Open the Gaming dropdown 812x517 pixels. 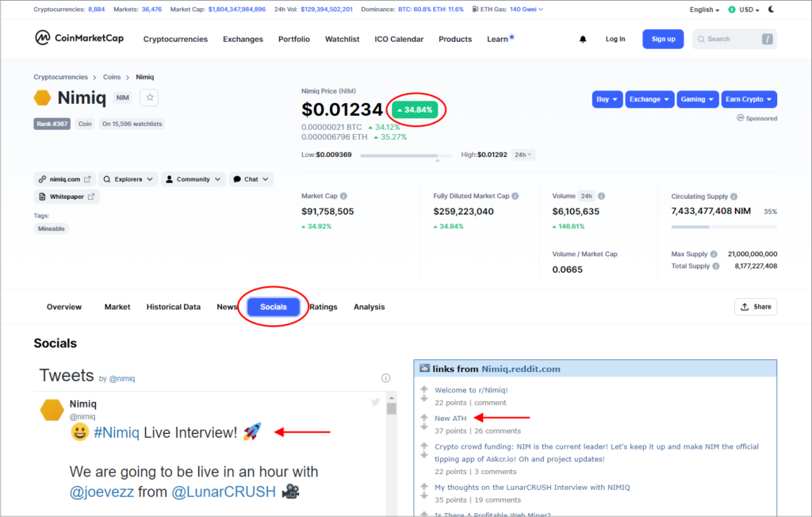pos(697,99)
